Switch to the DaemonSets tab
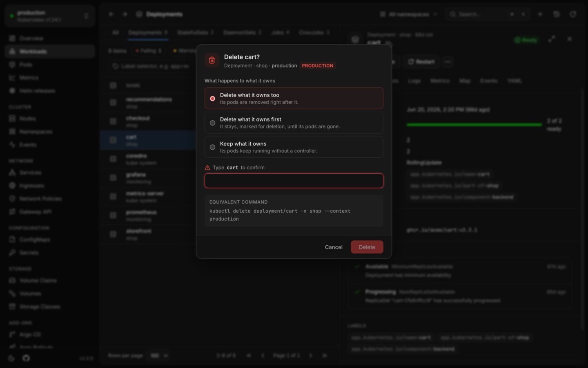This screenshot has width=588, height=368. point(242,32)
